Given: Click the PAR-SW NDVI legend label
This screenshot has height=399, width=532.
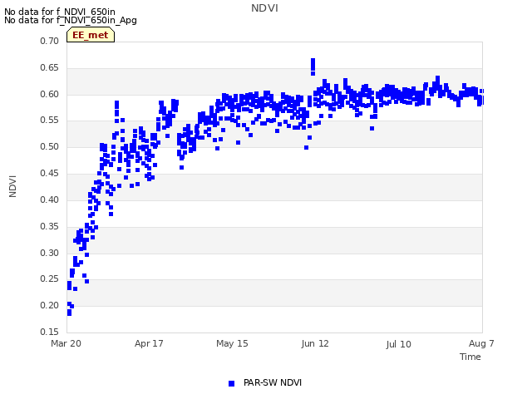Looking at the screenshot, I should [x=273, y=382].
